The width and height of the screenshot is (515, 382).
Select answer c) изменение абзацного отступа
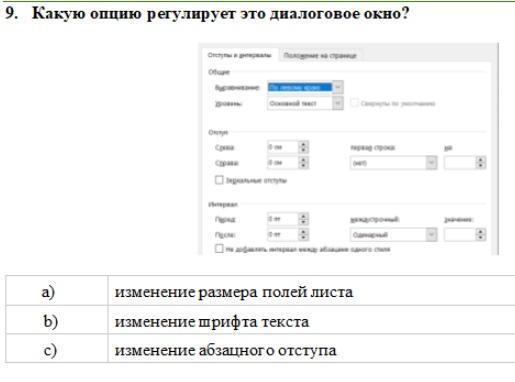tap(260, 349)
